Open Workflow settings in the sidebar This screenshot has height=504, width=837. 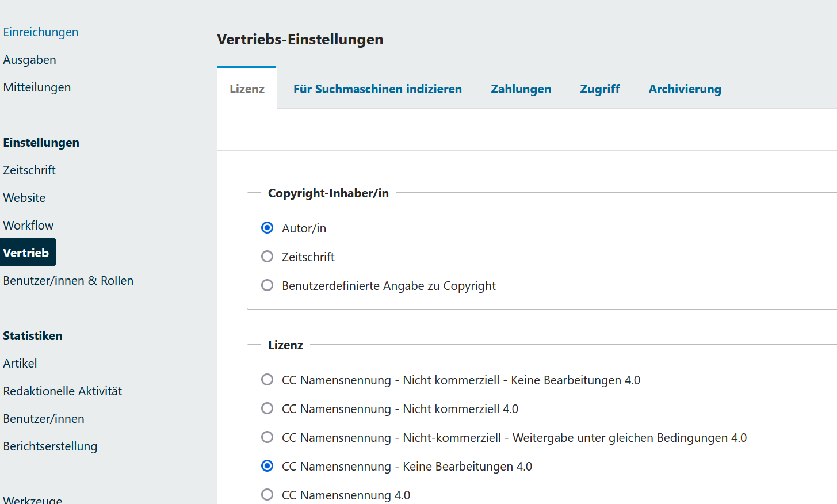pos(28,226)
